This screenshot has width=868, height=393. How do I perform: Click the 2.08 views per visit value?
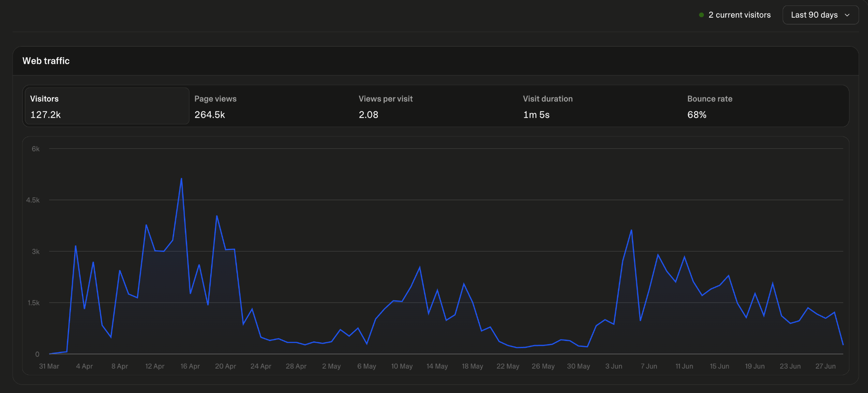click(x=368, y=115)
